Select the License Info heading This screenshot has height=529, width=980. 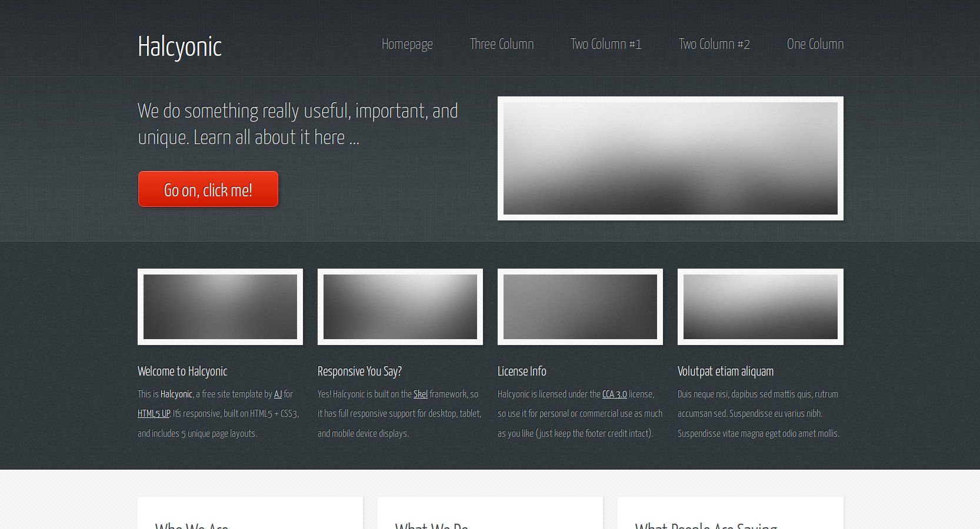point(522,371)
